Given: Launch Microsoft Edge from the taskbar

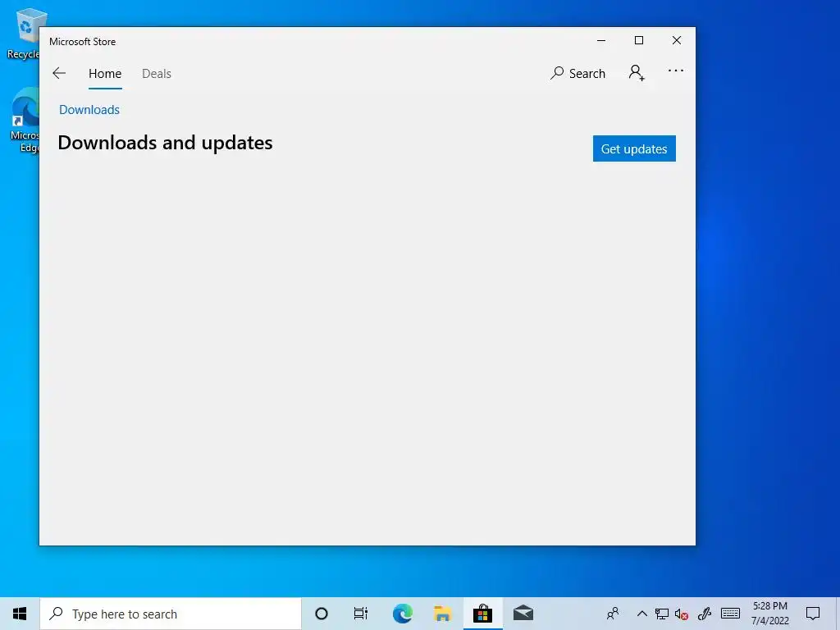Looking at the screenshot, I should click(402, 614).
